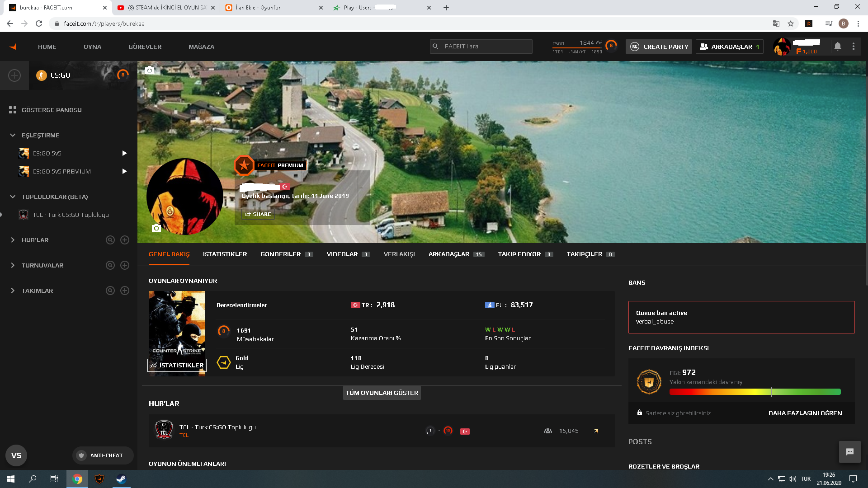Open Chrome menu three dots
Image resolution: width=868 pixels, height=488 pixels.
tap(858, 23)
